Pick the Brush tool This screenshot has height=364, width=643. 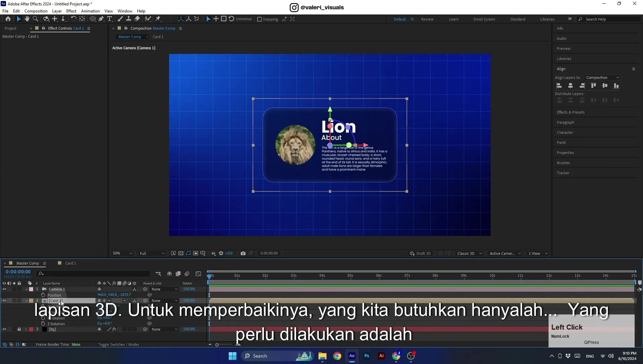pos(120,19)
